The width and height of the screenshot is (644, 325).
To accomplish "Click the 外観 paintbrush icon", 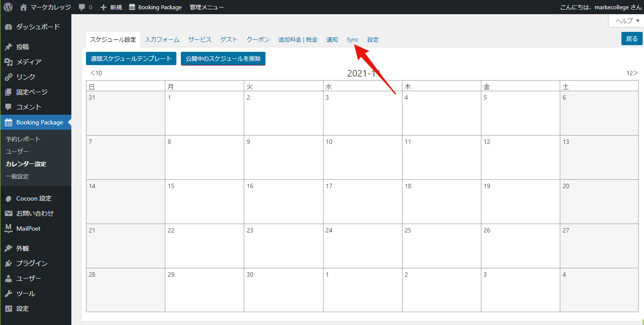I will (x=8, y=248).
